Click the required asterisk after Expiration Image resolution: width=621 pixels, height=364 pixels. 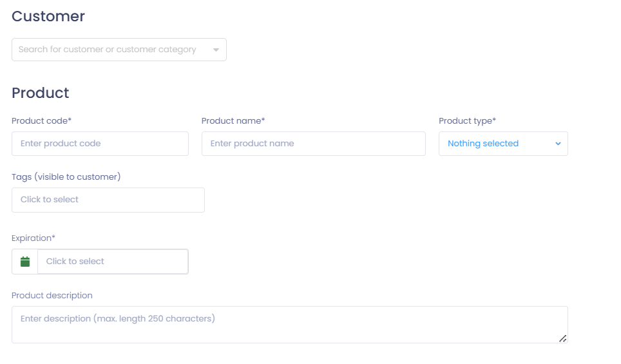tap(53, 237)
